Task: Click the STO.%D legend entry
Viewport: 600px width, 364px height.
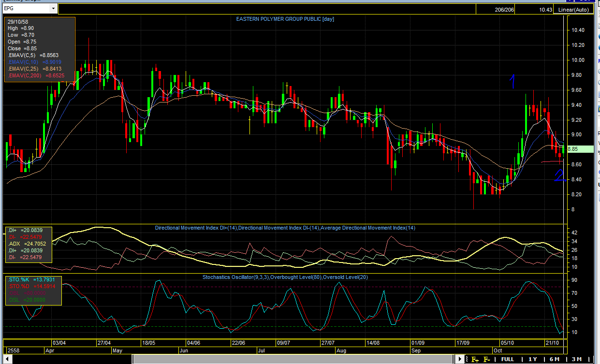Action: (30, 286)
